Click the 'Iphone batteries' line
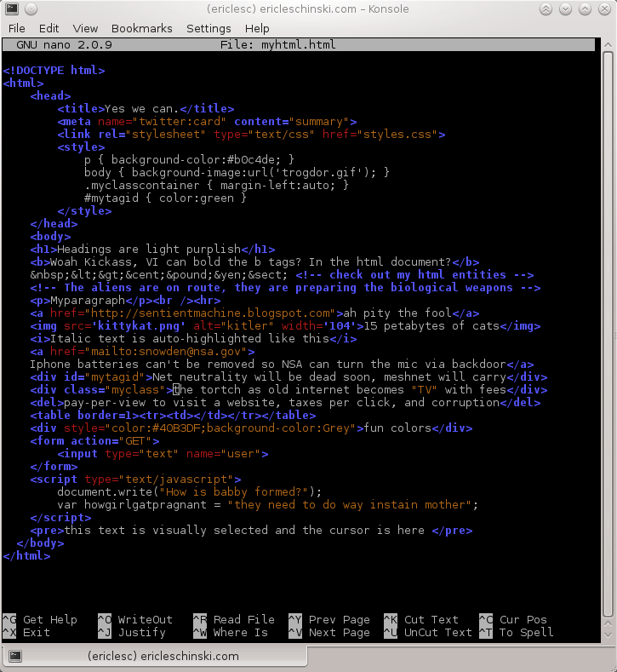This screenshot has height=672, width=617. point(282,365)
